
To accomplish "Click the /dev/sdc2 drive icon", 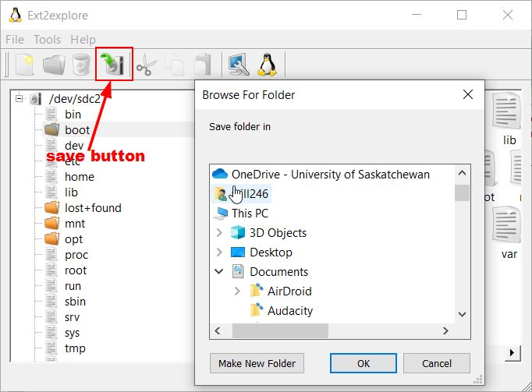I will 36,99.
